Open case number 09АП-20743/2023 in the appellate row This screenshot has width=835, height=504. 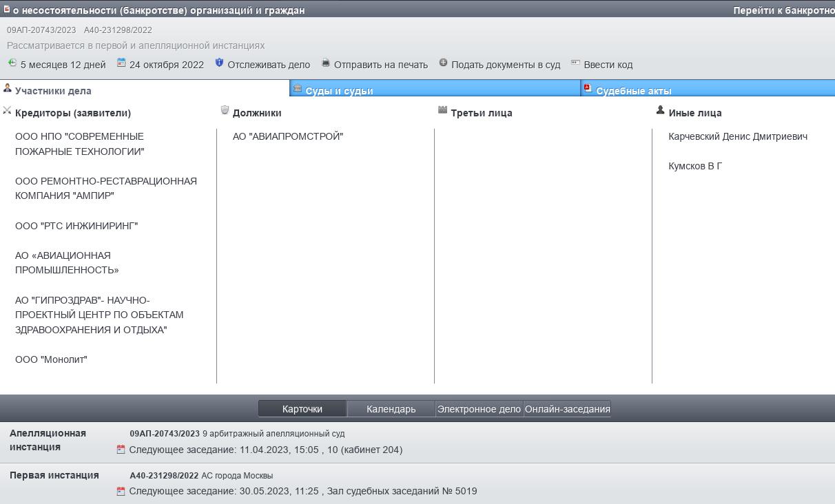165,434
